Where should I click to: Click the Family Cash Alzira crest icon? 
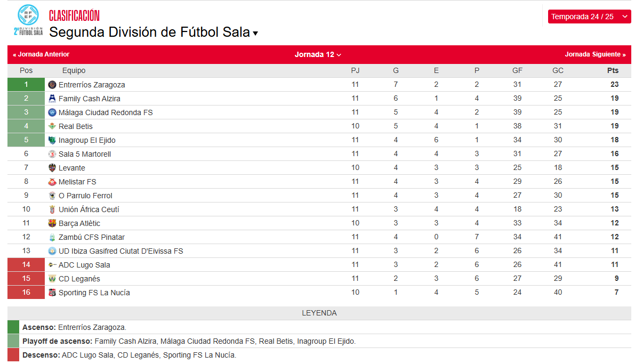(x=52, y=99)
